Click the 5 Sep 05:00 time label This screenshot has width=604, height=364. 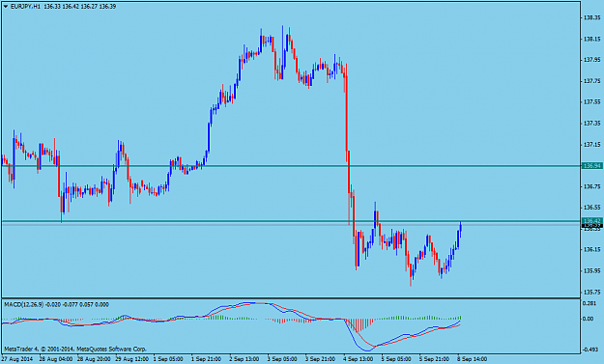[396, 359]
